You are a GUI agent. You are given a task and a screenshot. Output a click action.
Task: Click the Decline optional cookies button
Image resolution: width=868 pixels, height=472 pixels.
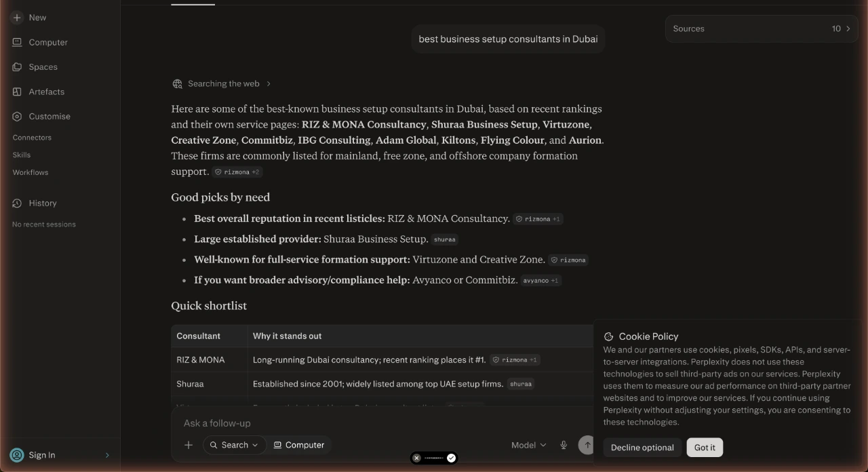coord(642,448)
